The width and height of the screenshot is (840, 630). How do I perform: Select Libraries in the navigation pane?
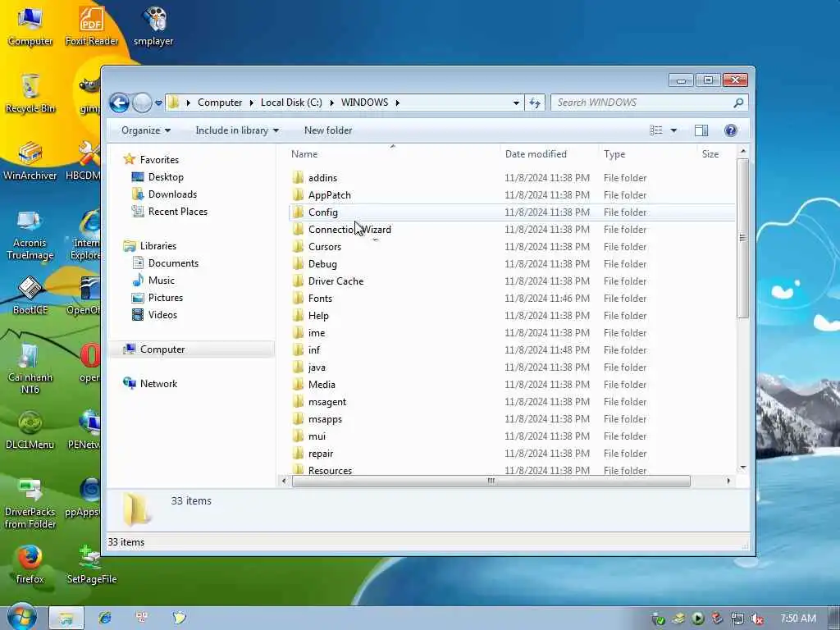tap(158, 246)
